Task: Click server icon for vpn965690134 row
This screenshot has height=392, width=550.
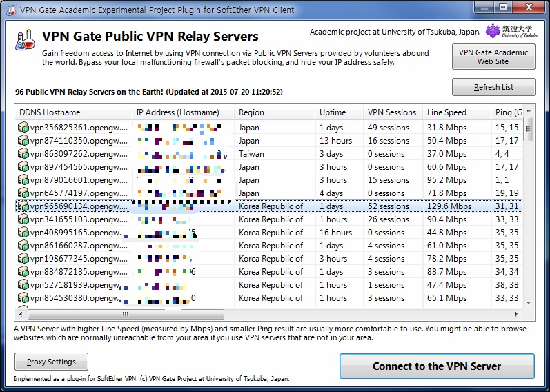Action: tap(23, 206)
